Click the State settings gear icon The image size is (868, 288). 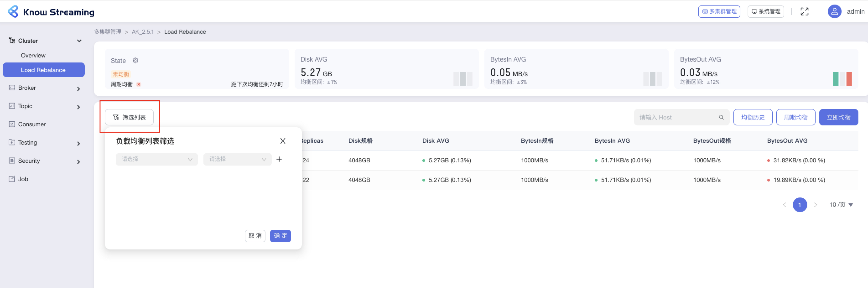click(x=135, y=61)
